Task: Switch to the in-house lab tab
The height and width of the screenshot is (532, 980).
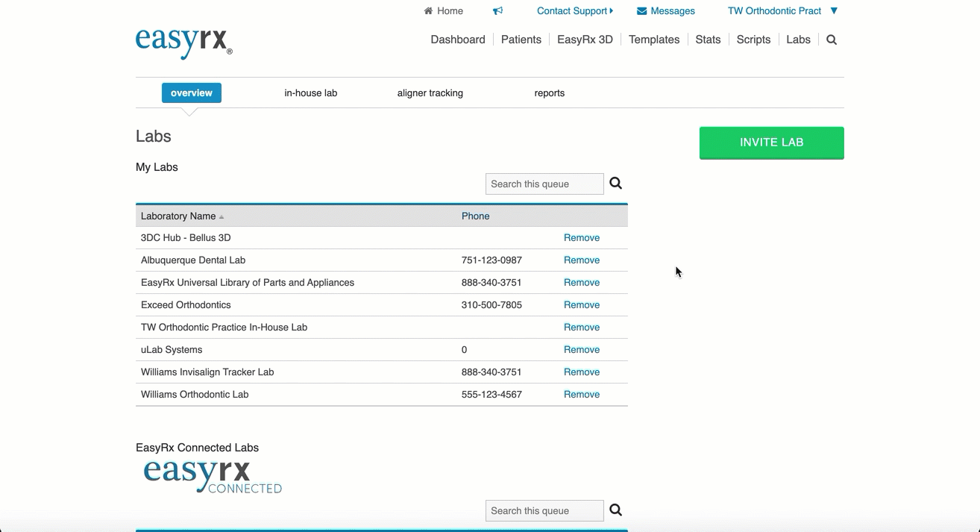Action: click(311, 93)
